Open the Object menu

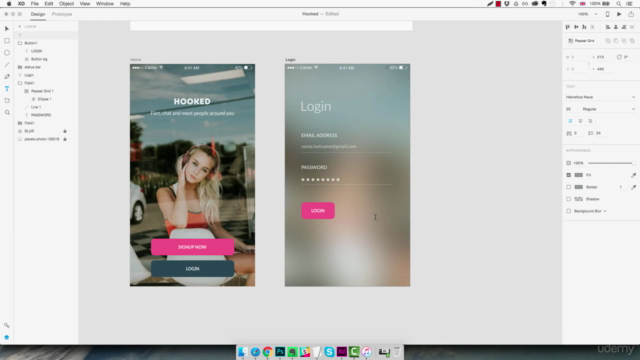tap(66, 4)
